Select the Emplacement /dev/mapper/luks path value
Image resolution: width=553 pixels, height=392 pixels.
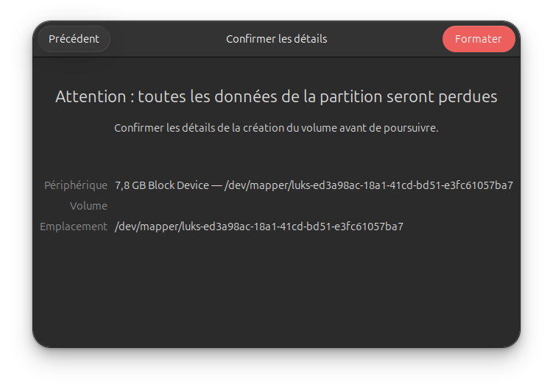click(x=259, y=227)
